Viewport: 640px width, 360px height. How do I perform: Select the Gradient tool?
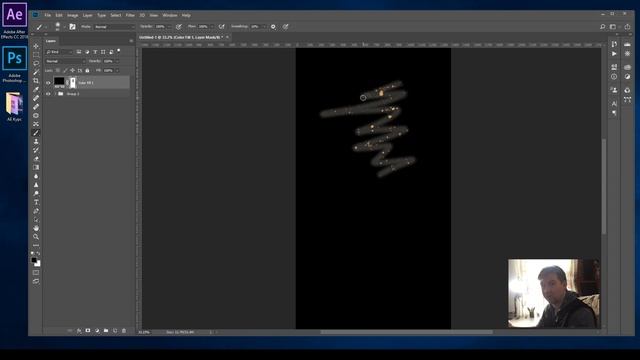[36, 167]
